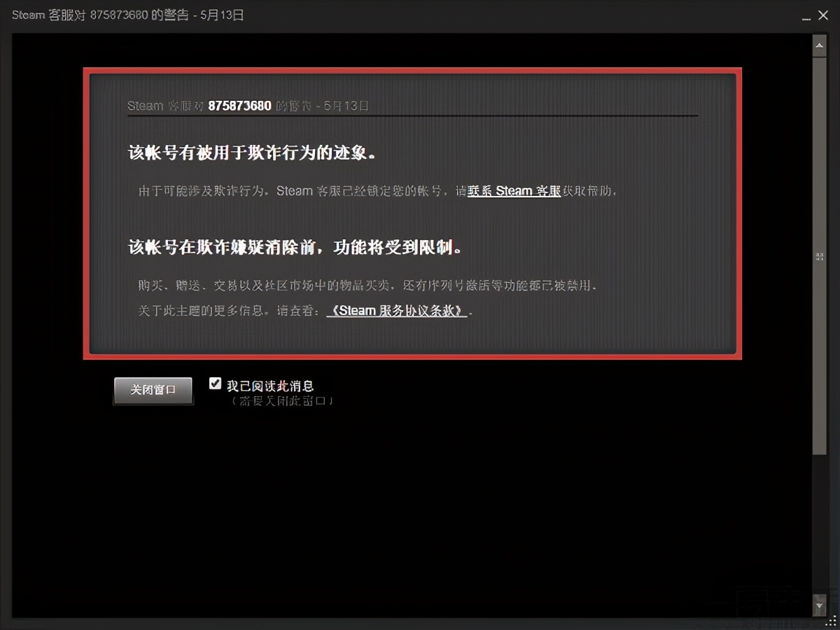Click the 关闭窗口 button
The width and height of the screenshot is (840, 630).
tap(153, 391)
